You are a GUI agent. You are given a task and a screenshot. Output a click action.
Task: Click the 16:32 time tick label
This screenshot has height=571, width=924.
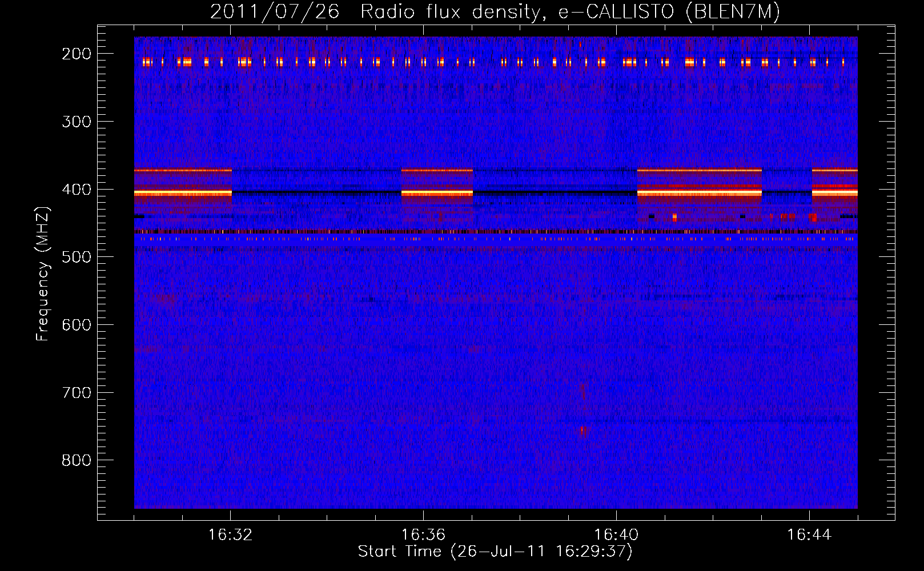(x=230, y=535)
